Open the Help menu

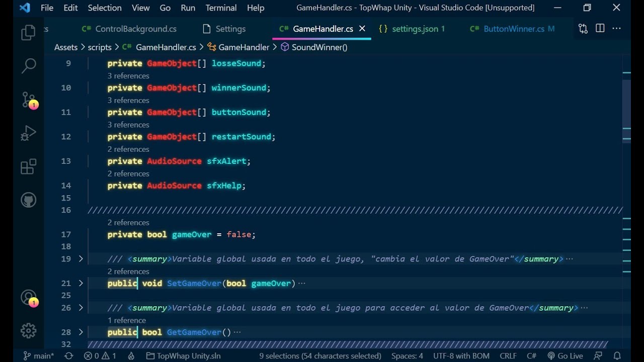point(256,8)
